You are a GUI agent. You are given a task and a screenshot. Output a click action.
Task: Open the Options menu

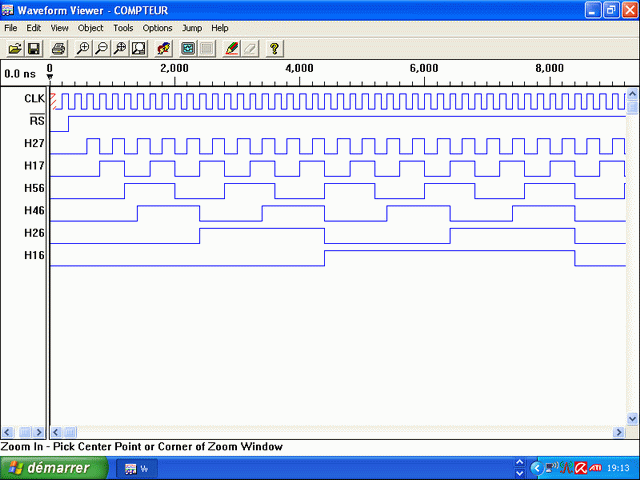pos(157,28)
